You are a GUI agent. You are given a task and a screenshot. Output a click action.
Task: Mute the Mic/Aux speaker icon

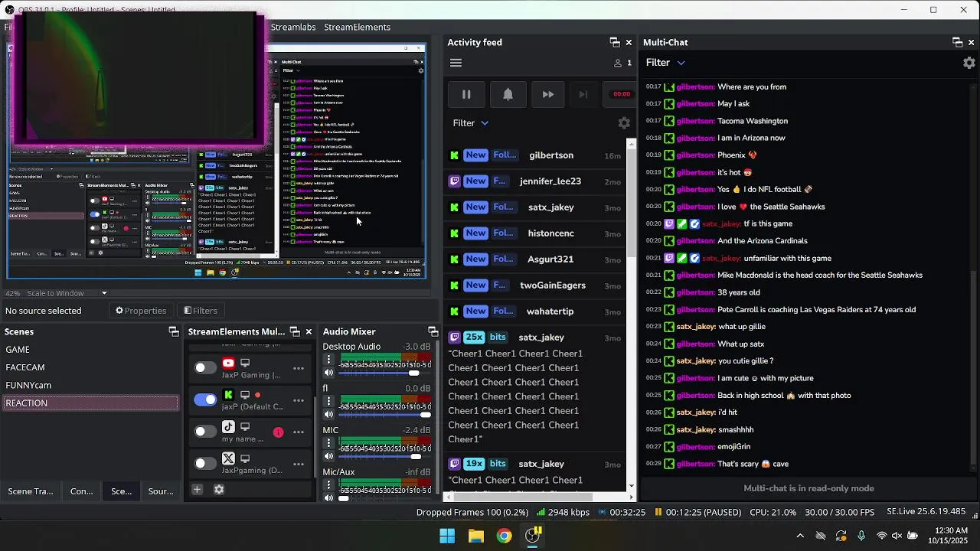click(329, 497)
